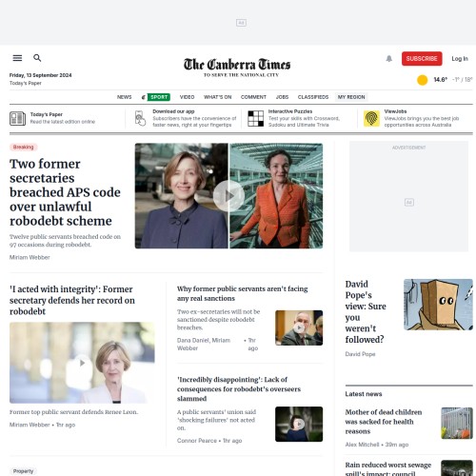The image size is (476, 476).
Task: Click the ViewJobs fingerprint icon
Action: pos(371,119)
